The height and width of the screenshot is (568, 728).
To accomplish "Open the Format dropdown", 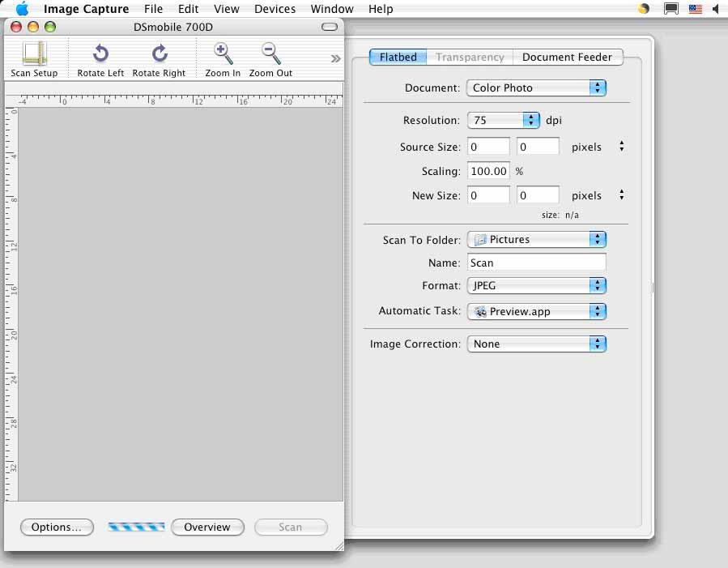I will (536, 286).
